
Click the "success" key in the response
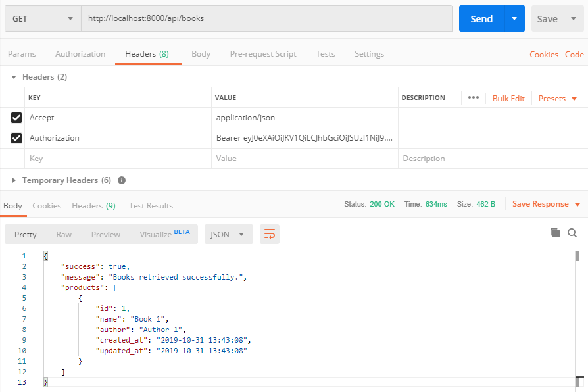point(80,267)
